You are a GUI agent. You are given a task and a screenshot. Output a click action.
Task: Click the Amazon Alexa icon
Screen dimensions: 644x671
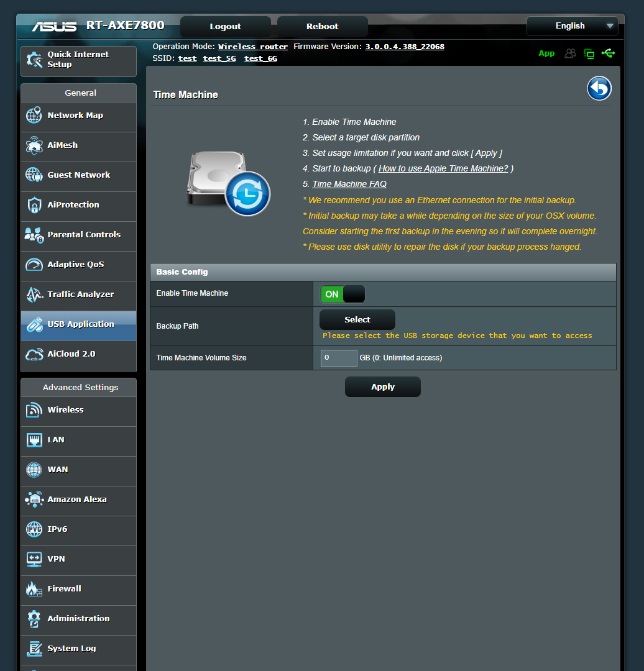(34, 499)
